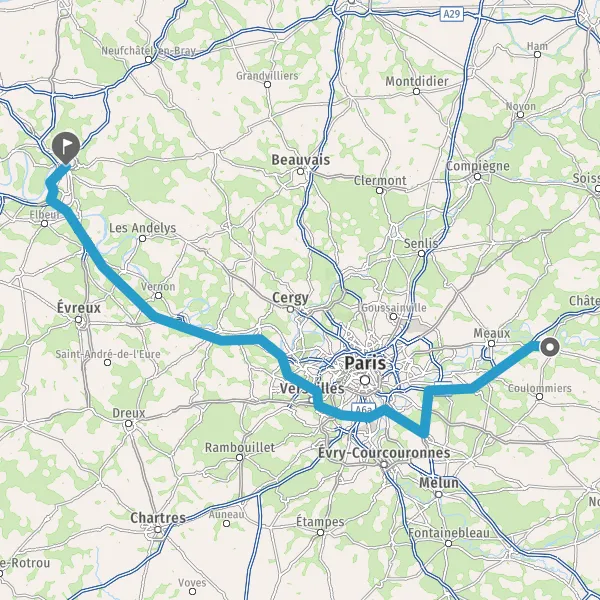
Task: Click the A6a road shield
Action: point(363,410)
